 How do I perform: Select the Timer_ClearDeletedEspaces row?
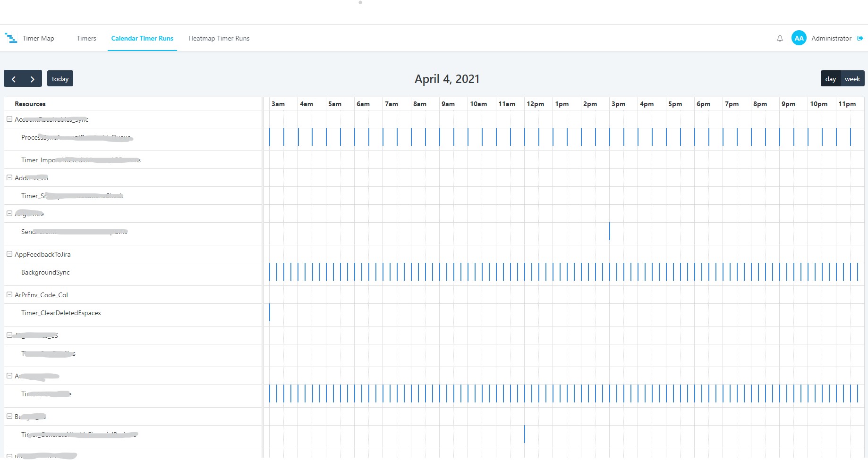coord(61,313)
